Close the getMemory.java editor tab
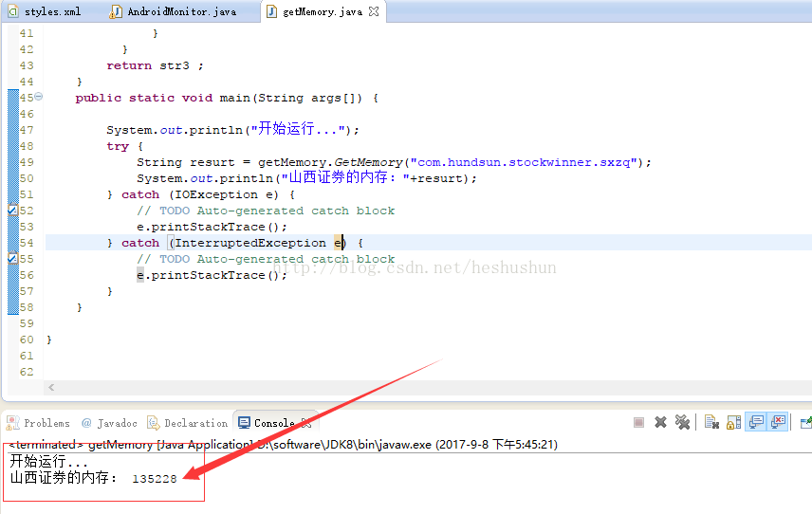Image resolution: width=812 pixels, height=514 pixels. coord(374,12)
